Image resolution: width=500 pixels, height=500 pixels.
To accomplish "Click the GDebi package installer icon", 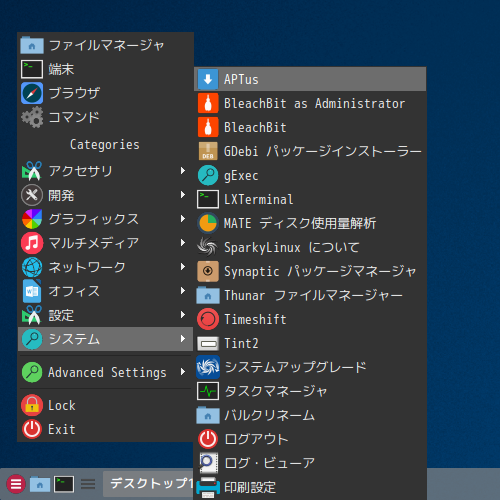I will (208, 151).
